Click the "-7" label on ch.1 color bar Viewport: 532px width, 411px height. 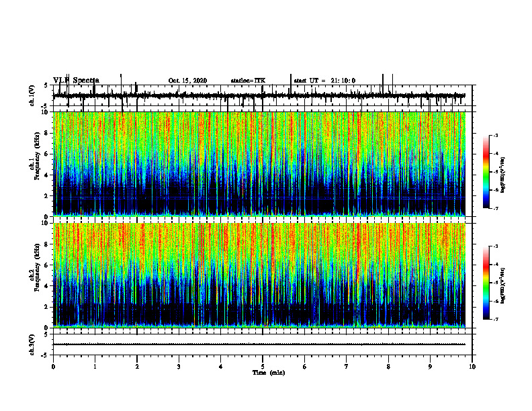pyautogui.click(x=496, y=208)
